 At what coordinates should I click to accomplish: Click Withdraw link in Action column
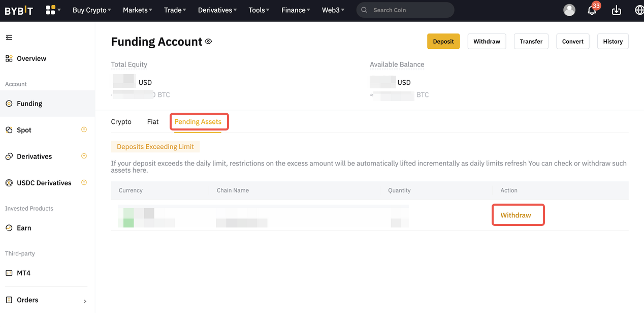point(516,215)
